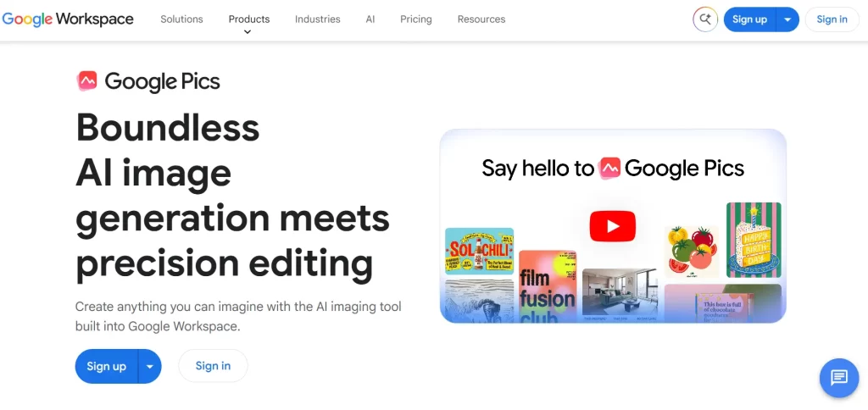Select the Happy Birthday cake thumbnail
The height and width of the screenshot is (410, 868).
coord(754,240)
